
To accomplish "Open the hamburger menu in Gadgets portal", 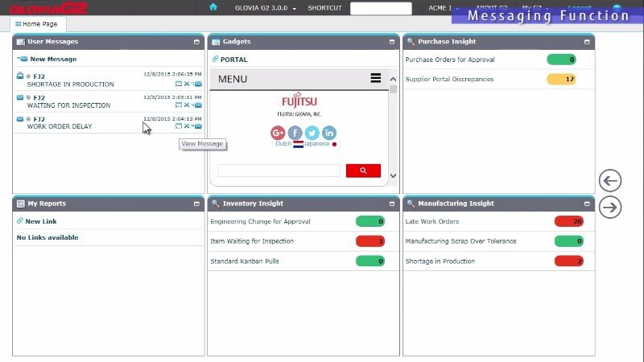I will pos(375,78).
